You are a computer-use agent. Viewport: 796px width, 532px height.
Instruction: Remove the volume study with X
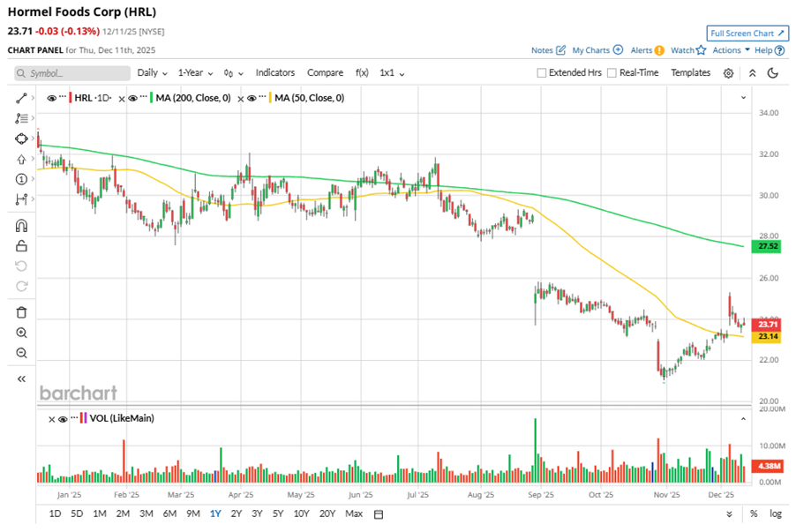click(51, 419)
